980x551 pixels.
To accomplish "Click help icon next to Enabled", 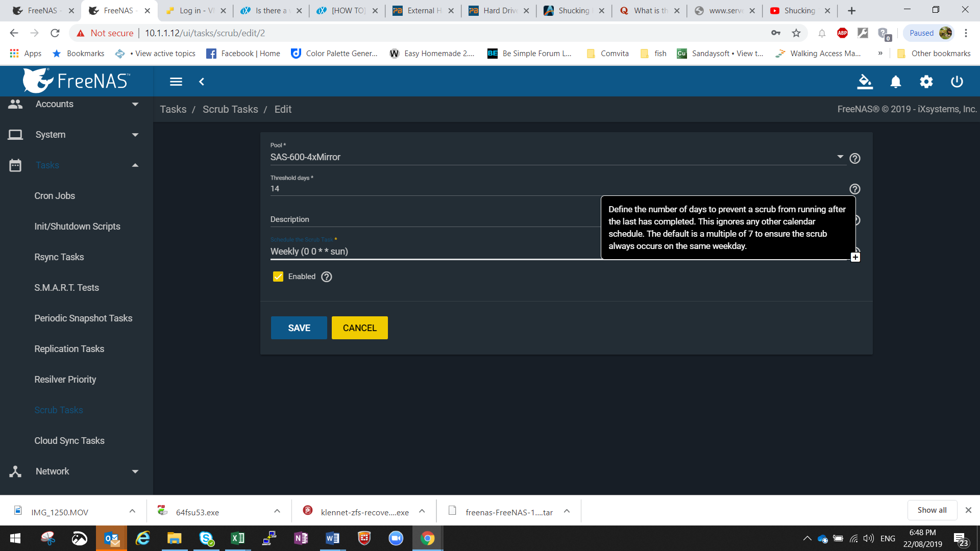I will 327,277.
